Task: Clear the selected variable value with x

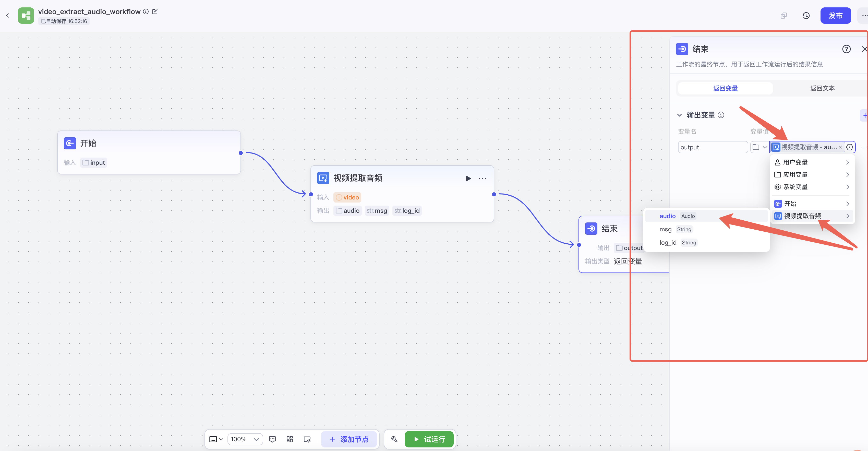Action: point(840,147)
